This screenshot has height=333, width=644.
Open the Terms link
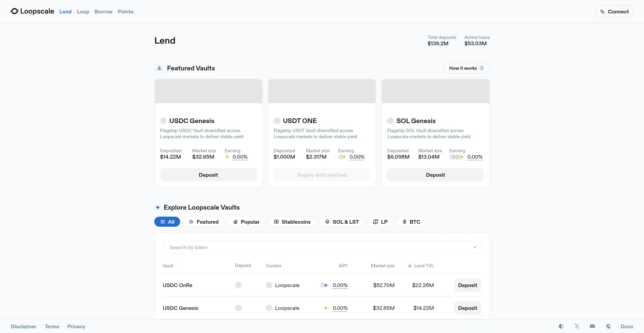(52, 326)
